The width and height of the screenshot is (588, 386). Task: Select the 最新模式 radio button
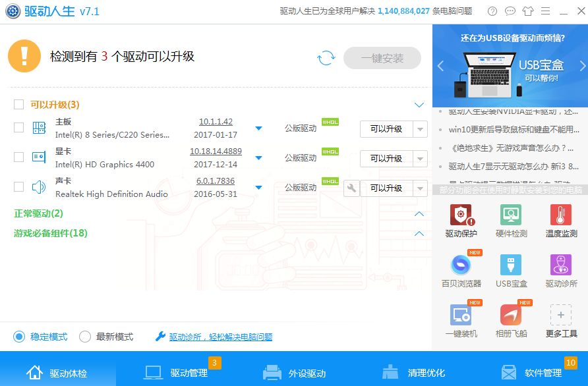pyautogui.click(x=85, y=337)
